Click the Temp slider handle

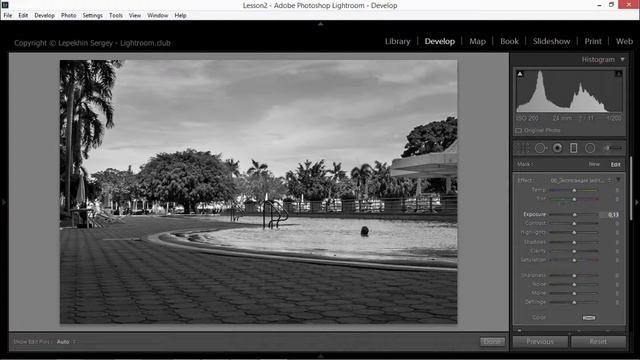point(574,190)
